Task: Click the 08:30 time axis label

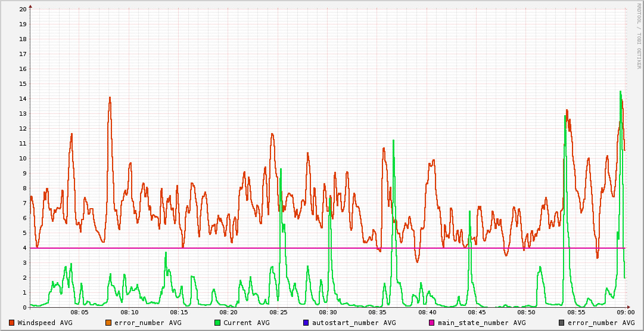Action: 328,312
